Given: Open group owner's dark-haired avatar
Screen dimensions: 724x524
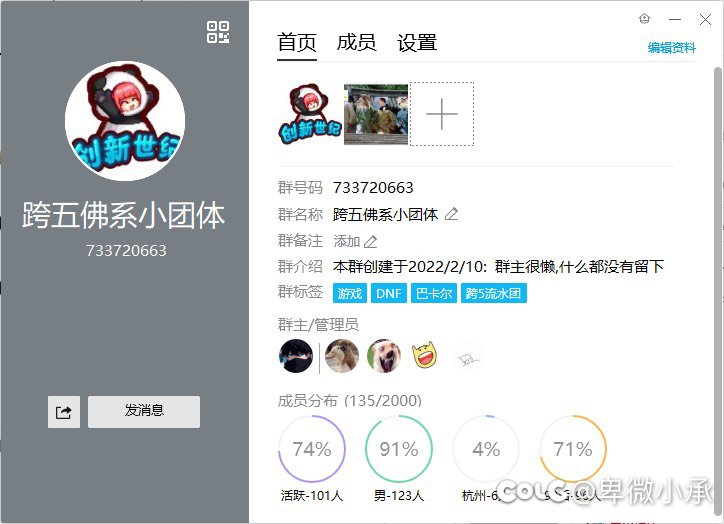Looking at the screenshot, I should pos(296,356).
